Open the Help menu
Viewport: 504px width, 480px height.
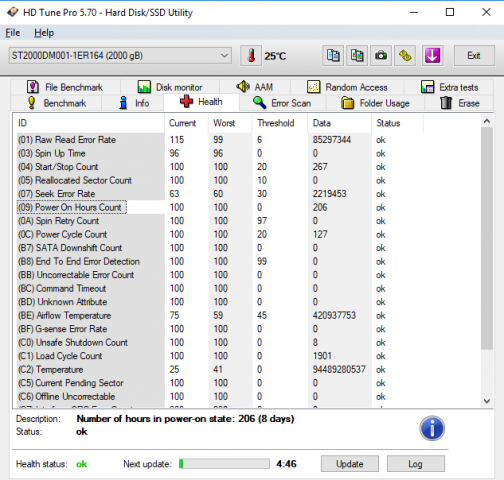coord(44,33)
